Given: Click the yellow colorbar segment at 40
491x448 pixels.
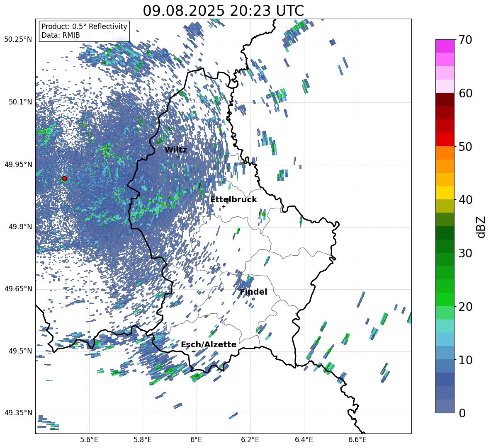Looking at the screenshot, I should (x=445, y=193).
